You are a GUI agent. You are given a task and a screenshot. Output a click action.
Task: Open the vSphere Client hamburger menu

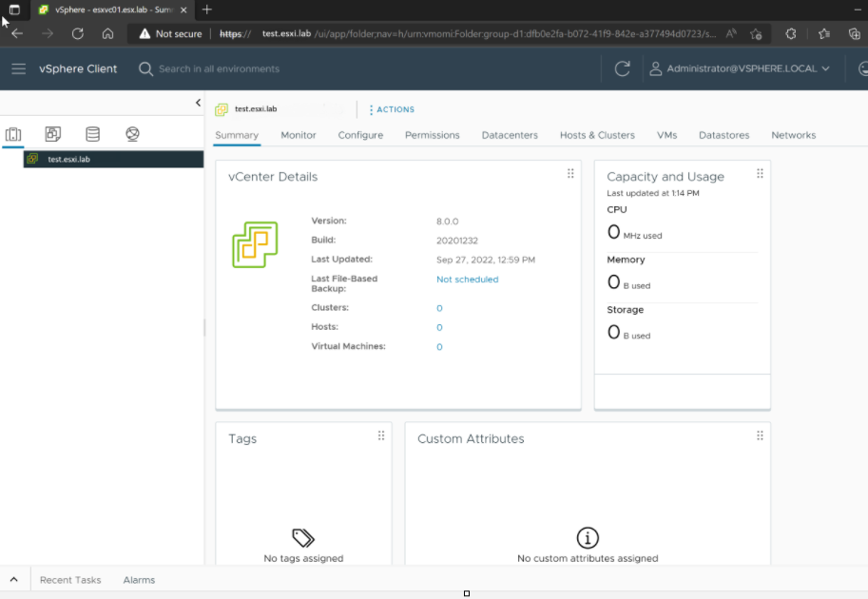tap(18, 69)
